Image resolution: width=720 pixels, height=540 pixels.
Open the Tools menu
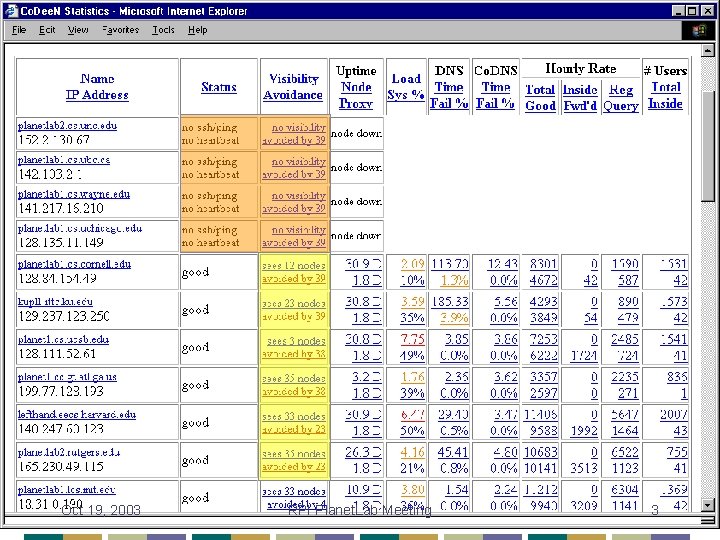pos(163,30)
